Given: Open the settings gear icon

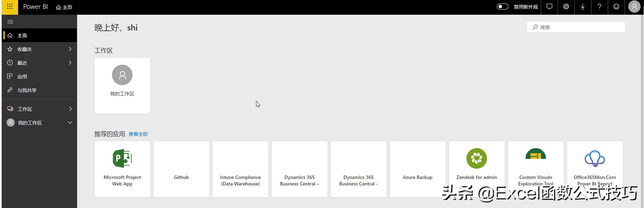Looking at the screenshot, I should click(566, 7).
